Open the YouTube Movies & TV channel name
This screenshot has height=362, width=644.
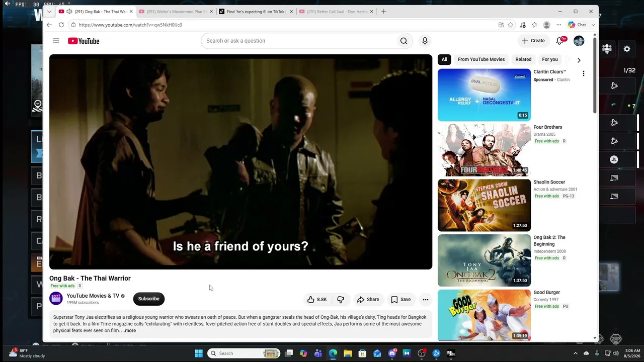[93, 296]
